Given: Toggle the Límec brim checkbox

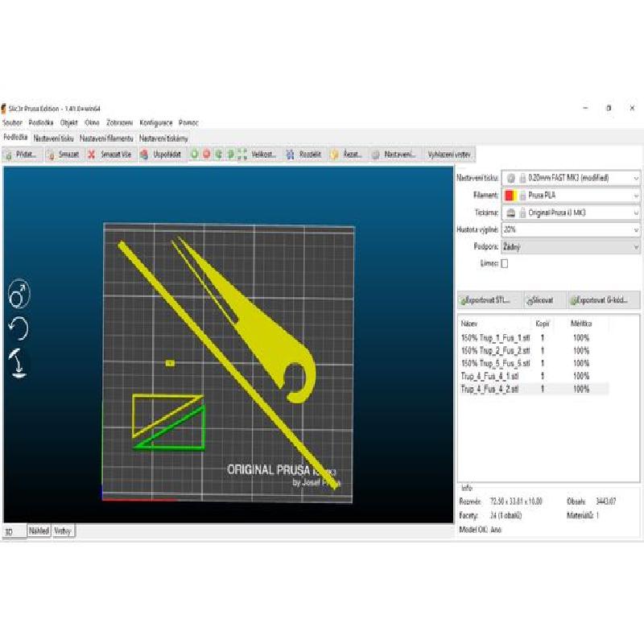Looking at the screenshot, I should (505, 264).
